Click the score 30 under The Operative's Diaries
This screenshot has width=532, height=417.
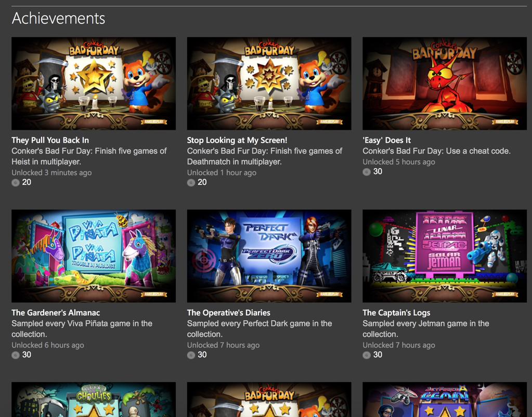(202, 355)
